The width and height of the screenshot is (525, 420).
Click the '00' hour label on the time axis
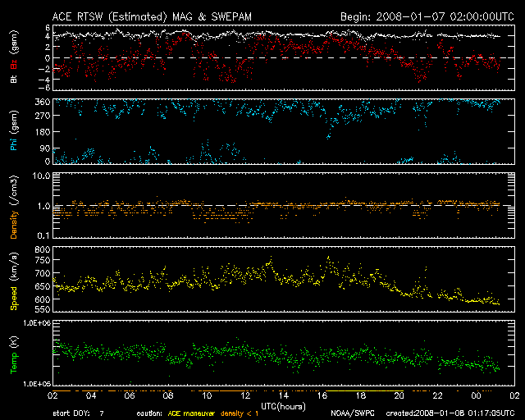[x=476, y=395]
